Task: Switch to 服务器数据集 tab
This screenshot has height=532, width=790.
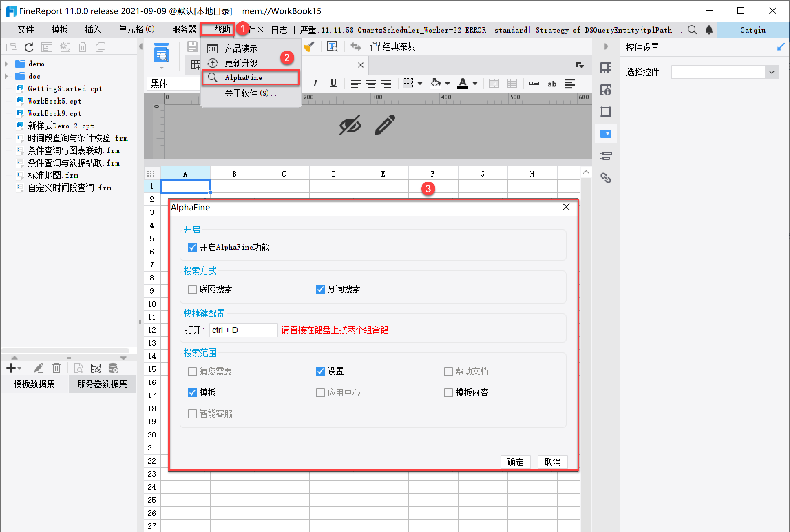Action: click(x=102, y=384)
